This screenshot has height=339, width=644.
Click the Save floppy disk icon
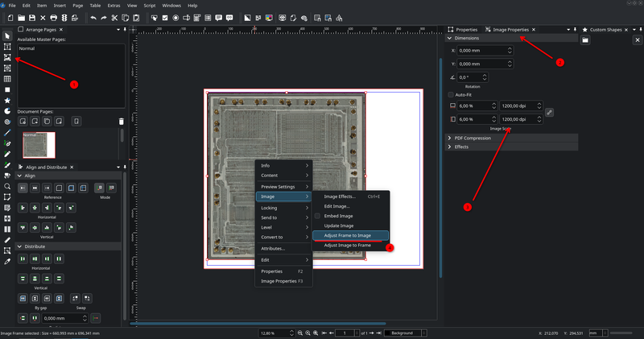(x=32, y=18)
